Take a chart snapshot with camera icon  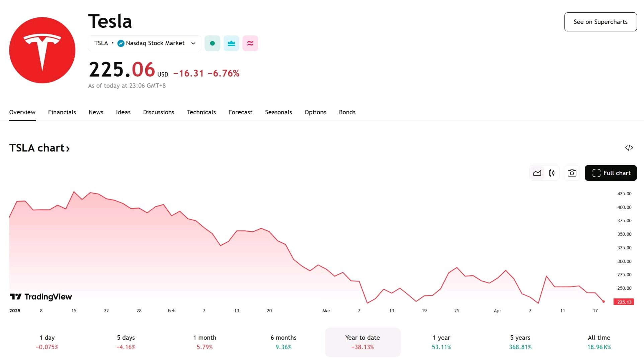(x=572, y=173)
